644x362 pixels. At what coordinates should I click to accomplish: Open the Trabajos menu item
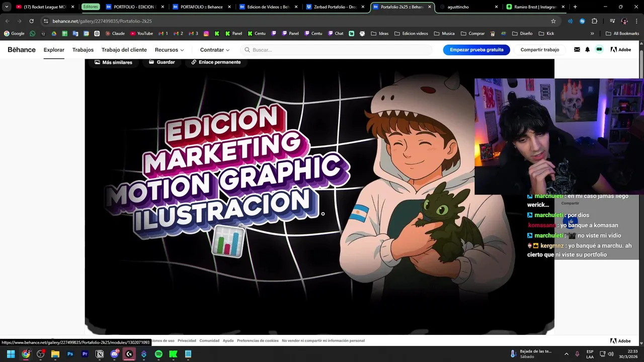point(83,50)
